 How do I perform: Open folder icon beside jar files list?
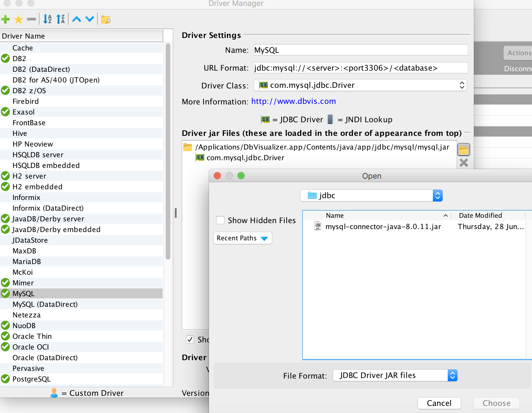(x=463, y=150)
